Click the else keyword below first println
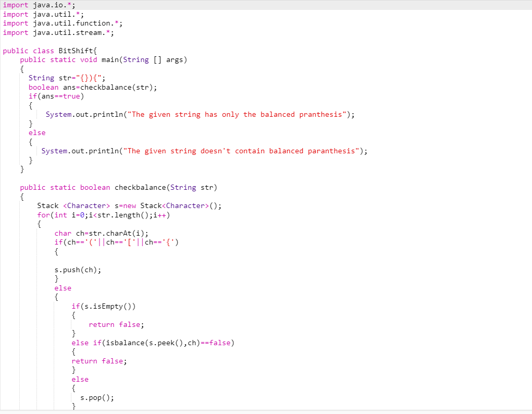The image size is (532, 414). coord(36,132)
